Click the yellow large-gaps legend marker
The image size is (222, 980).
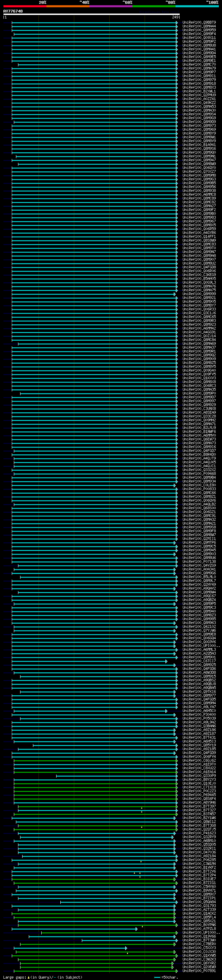click(x=28, y=977)
